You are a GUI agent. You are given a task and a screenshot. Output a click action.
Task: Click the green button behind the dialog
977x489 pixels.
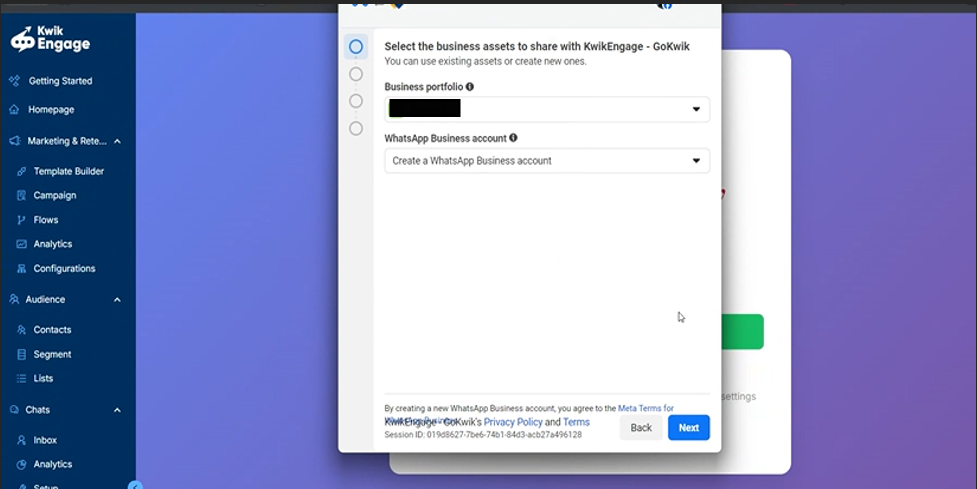pyautogui.click(x=743, y=332)
